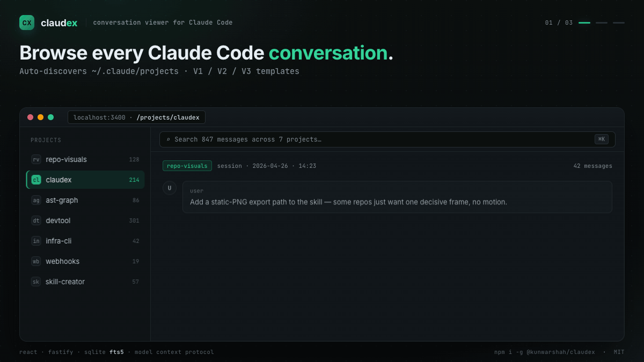Click the cx claudex logo icon

pyautogui.click(x=27, y=23)
